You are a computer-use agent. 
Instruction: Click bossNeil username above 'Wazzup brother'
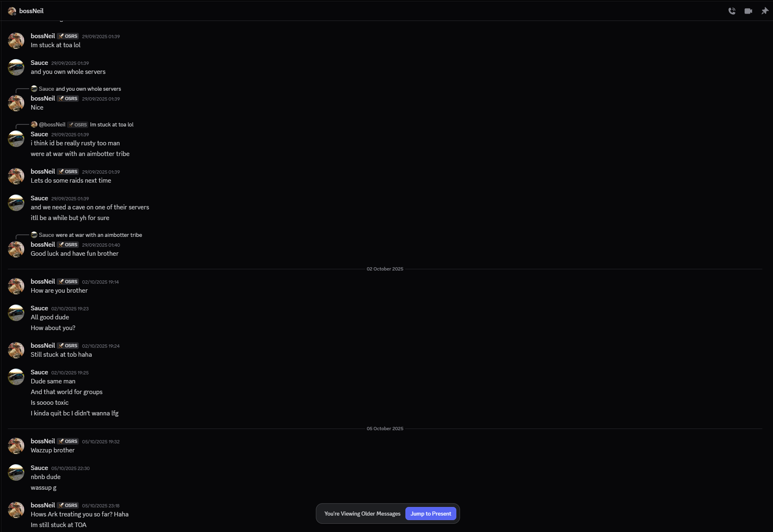[x=43, y=441]
